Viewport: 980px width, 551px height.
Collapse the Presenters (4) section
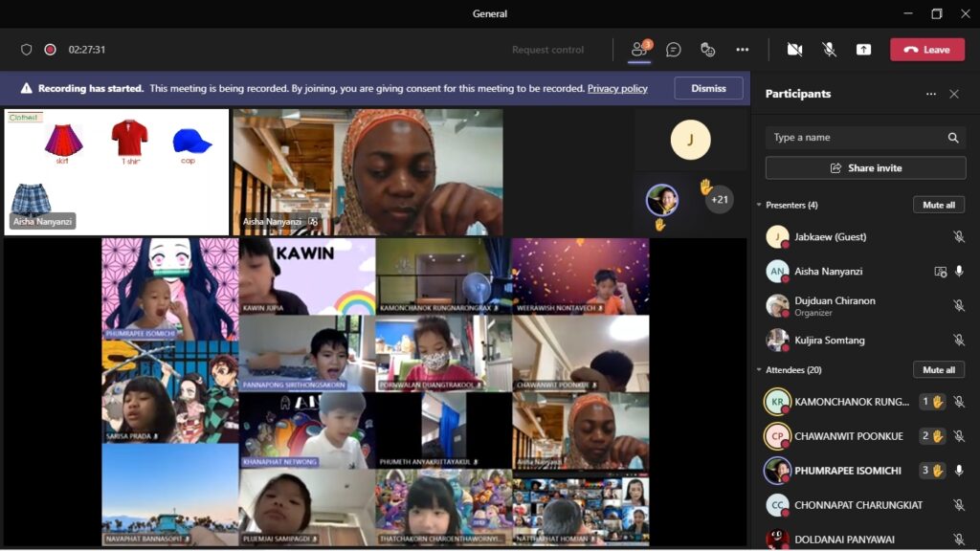759,205
